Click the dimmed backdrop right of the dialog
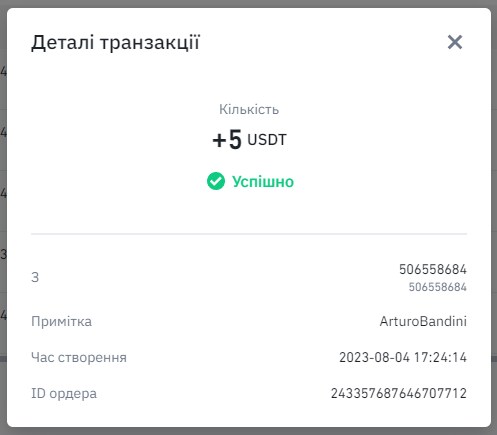Screen dimensions: 497x435 [494, 217]
